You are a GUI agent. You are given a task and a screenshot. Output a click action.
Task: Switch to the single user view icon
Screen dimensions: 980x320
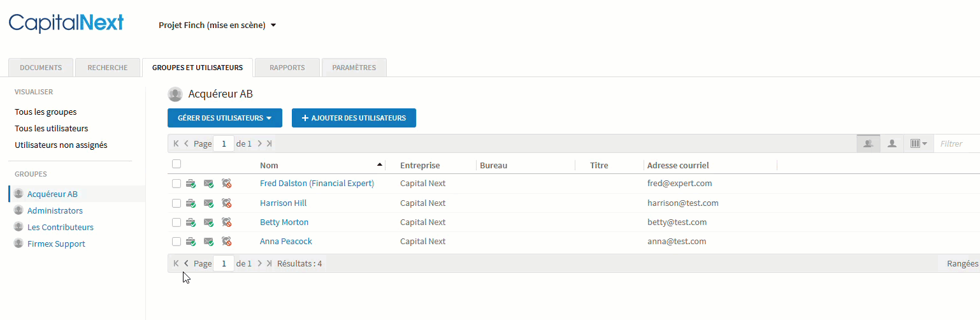tap(892, 143)
